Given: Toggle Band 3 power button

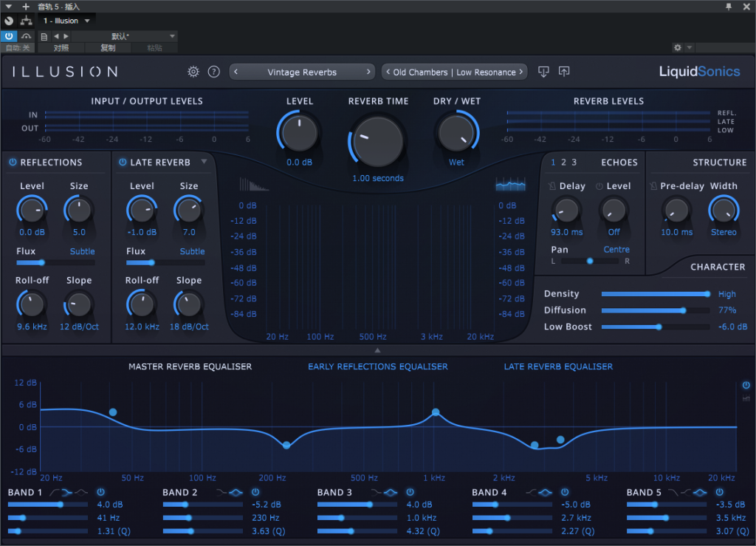Looking at the screenshot, I should pos(410,492).
